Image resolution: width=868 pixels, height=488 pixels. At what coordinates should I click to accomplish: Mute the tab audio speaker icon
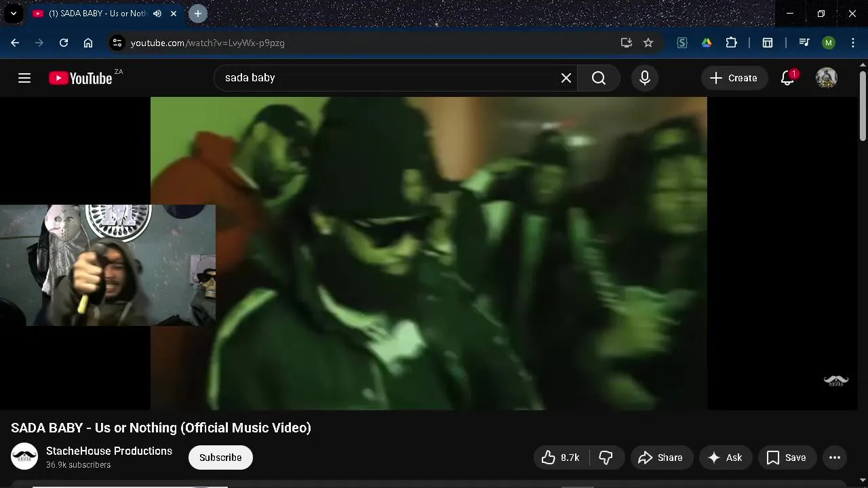click(x=157, y=14)
